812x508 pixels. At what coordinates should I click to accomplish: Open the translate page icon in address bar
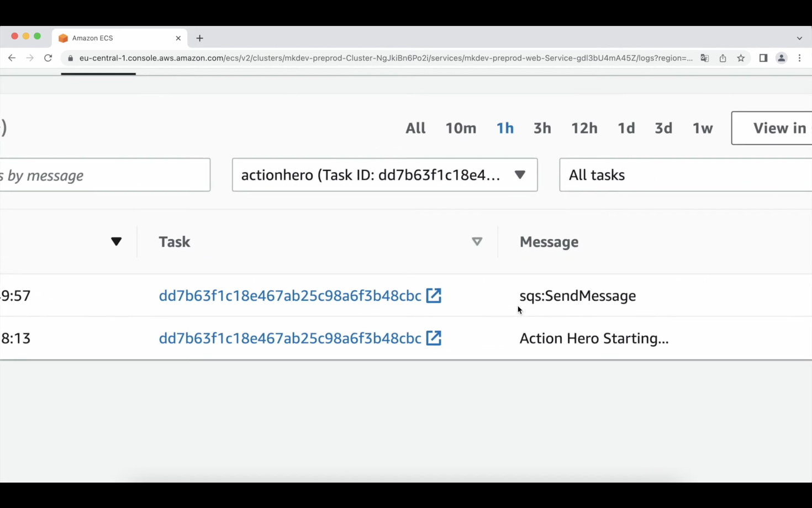pyautogui.click(x=705, y=58)
